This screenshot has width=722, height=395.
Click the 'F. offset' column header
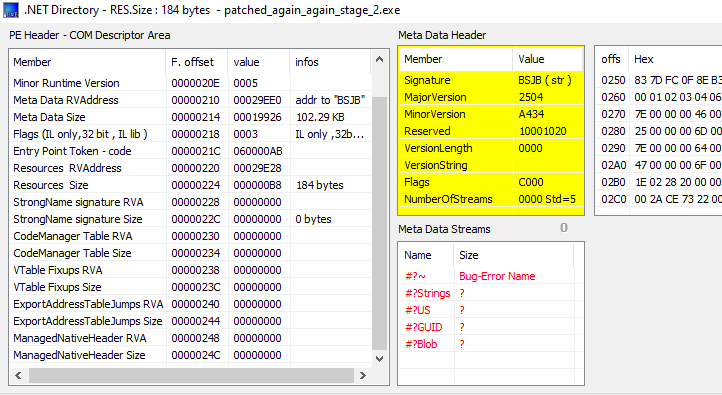tap(196, 62)
